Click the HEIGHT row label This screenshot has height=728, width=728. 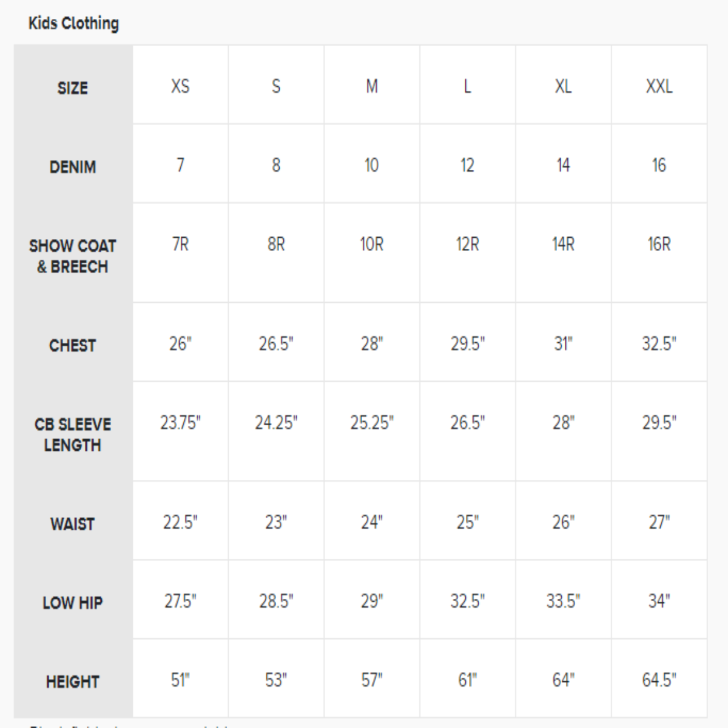click(73, 681)
